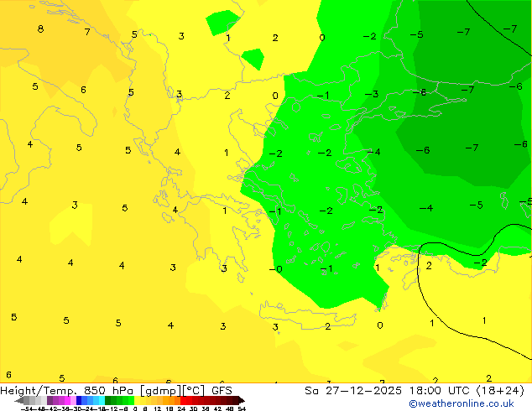
Task: Click the date 'Sa 27-12-2025'
Action: 353,391
